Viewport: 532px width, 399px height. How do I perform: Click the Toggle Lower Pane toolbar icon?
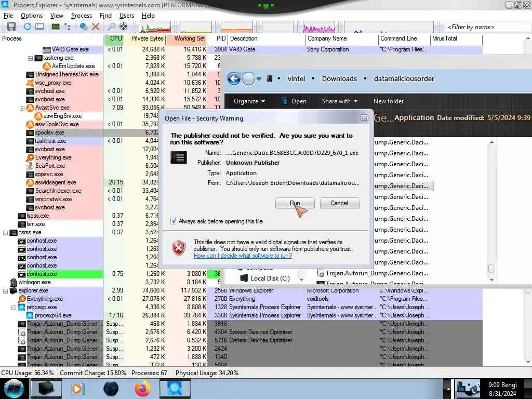39,26
